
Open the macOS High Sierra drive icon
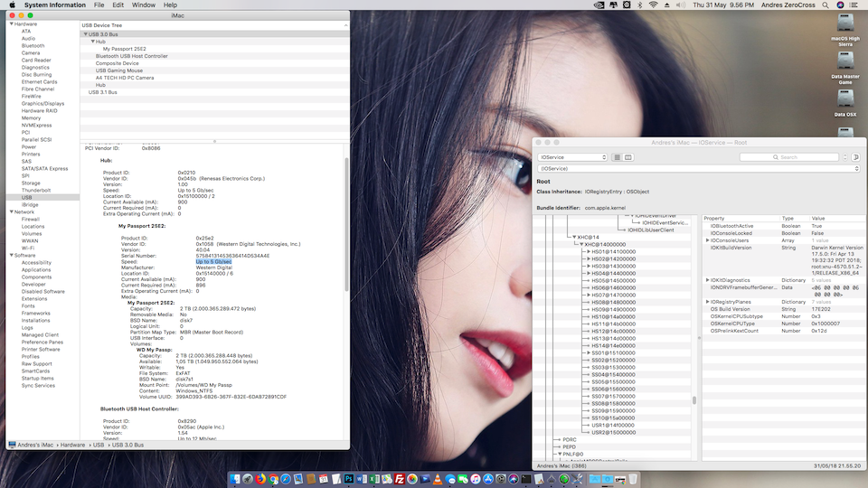pyautogui.click(x=844, y=23)
